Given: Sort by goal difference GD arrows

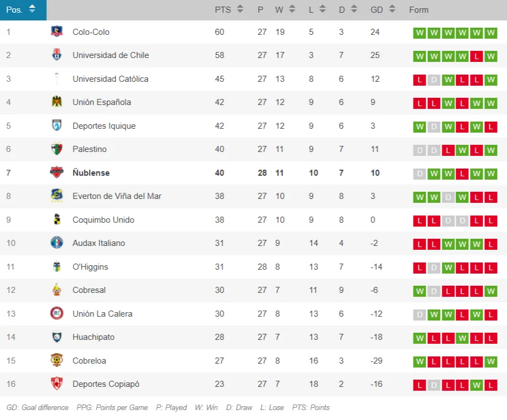Looking at the screenshot, I should (392, 9).
